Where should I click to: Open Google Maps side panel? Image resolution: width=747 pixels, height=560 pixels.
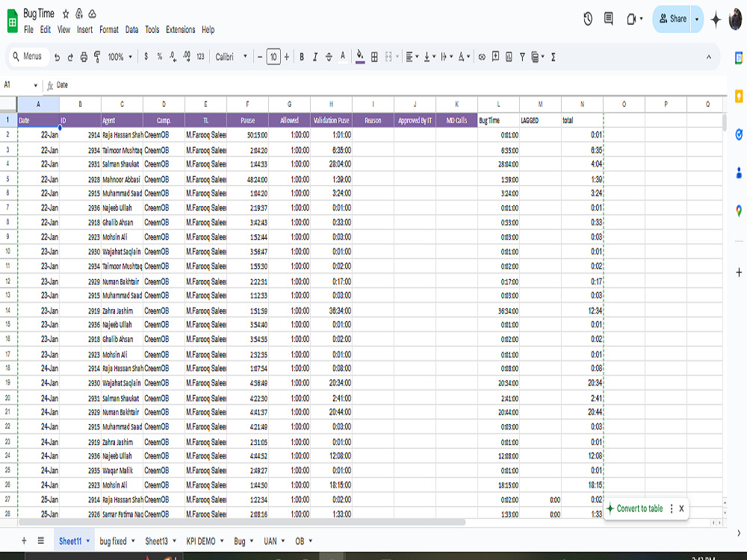(739, 211)
